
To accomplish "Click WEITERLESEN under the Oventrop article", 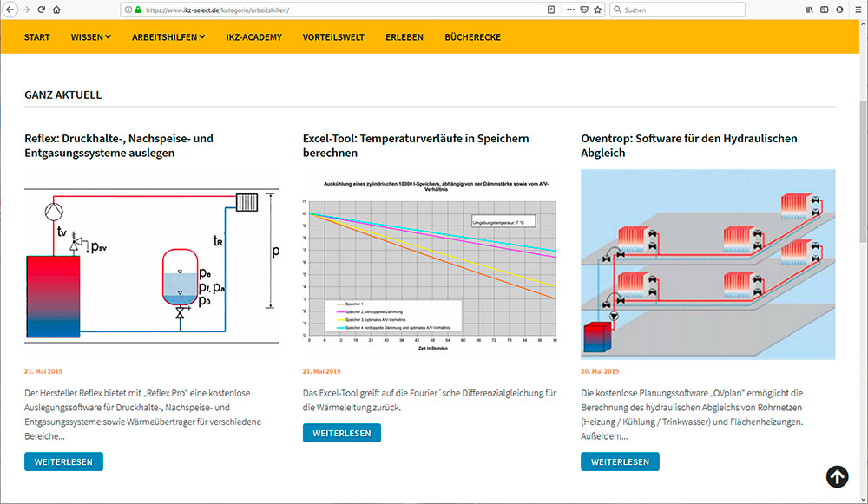I will pos(620,462).
